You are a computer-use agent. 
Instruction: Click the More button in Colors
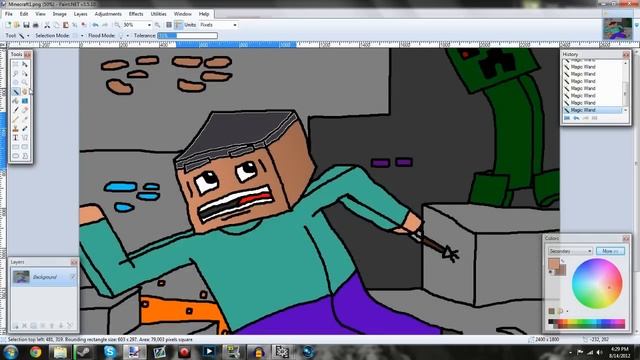tap(610, 251)
